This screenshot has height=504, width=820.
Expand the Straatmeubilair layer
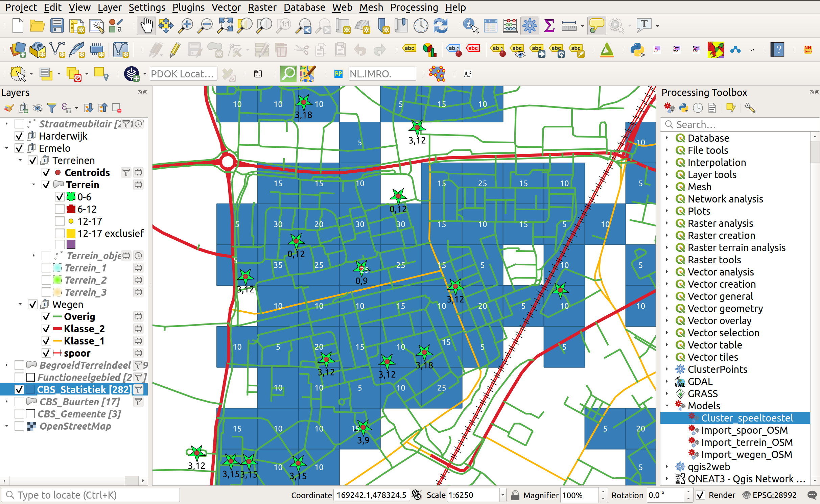(6, 124)
